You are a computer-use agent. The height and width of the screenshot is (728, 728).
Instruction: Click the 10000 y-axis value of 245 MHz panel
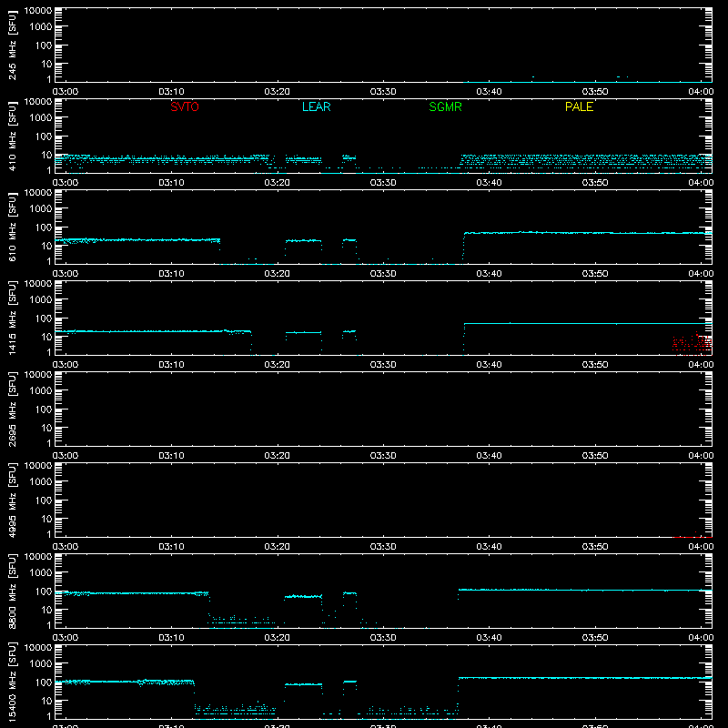coord(38,11)
